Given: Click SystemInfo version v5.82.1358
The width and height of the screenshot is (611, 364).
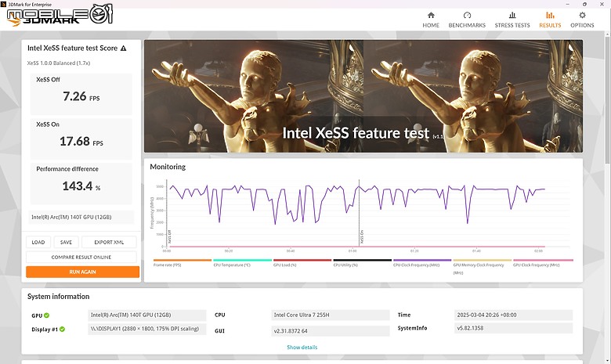Looking at the screenshot, I should 514,328.
